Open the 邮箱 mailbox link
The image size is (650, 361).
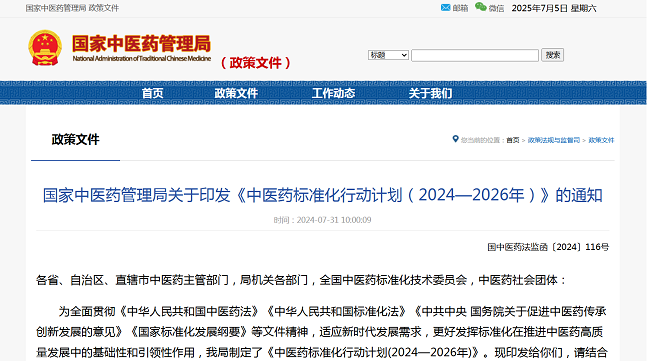[x=460, y=8]
